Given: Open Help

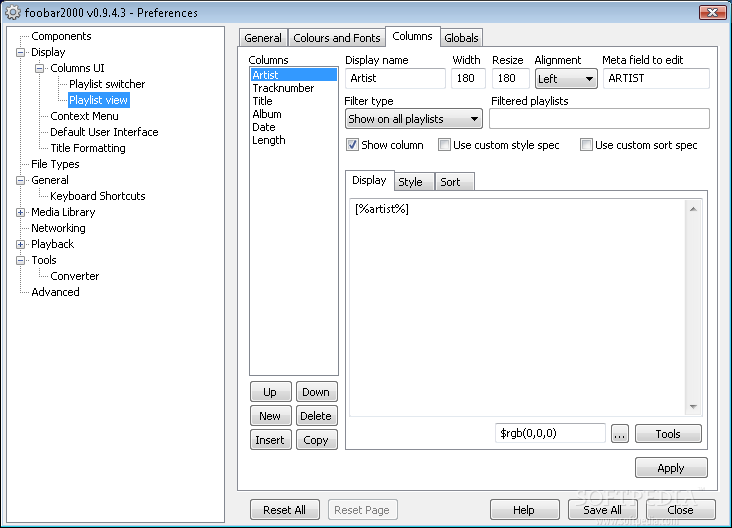Looking at the screenshot, I should point(524,510).
